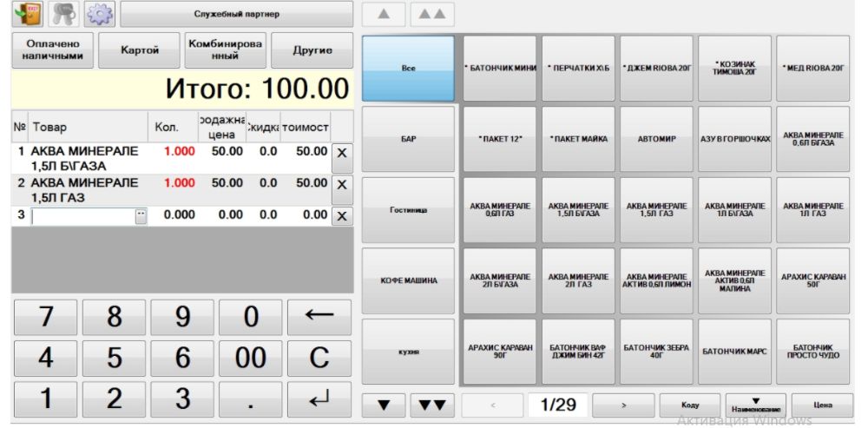Add ДЖЕМ RIOBA 20Г product
The height and width of the screenshot is (428, 868).
(x=656, y=69)
